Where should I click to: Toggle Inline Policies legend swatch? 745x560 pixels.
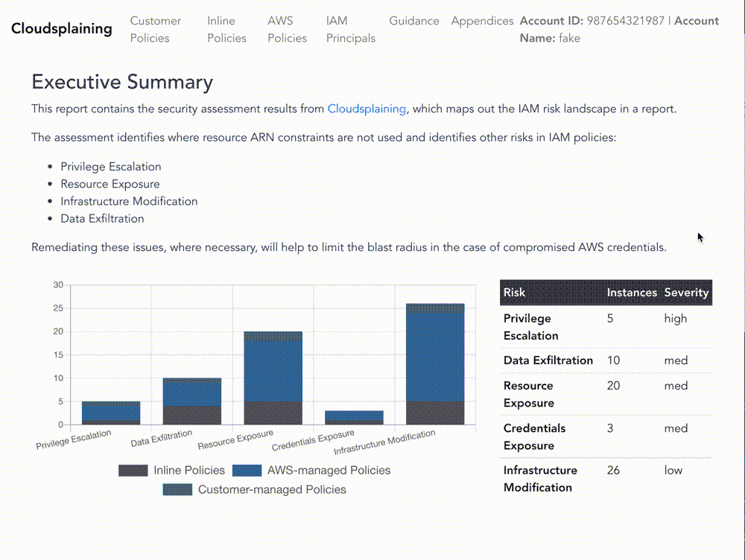pyautogui.click(x=133, y=471)
